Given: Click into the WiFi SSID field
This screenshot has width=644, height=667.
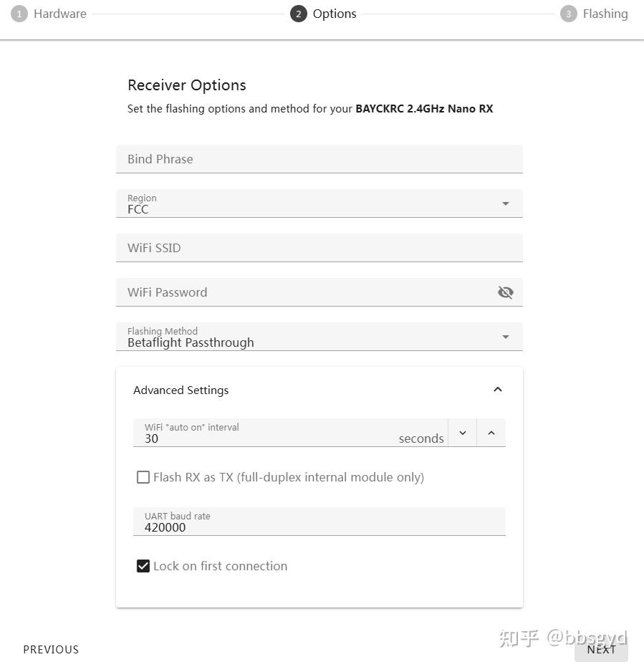Looking at the screenshot, I should click(x=319, y=248).
